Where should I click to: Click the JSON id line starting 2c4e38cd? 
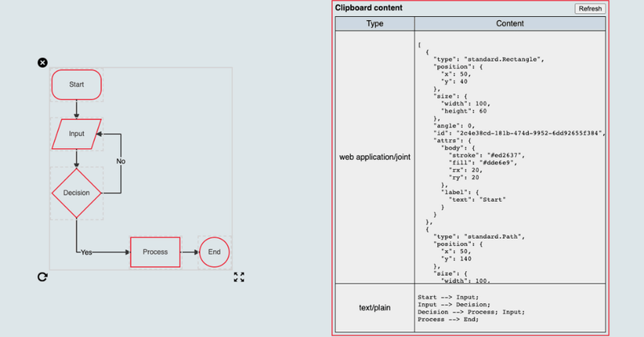click(519, 133)
